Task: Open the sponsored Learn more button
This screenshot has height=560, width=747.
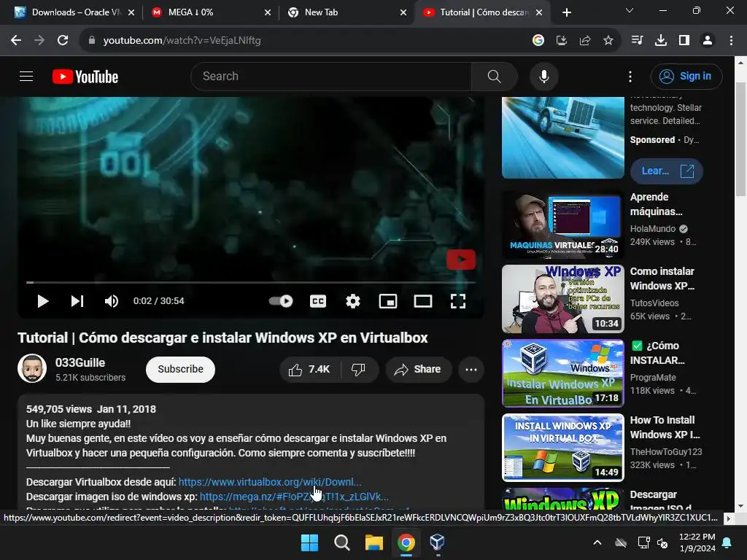Action: tap(667, 171)
